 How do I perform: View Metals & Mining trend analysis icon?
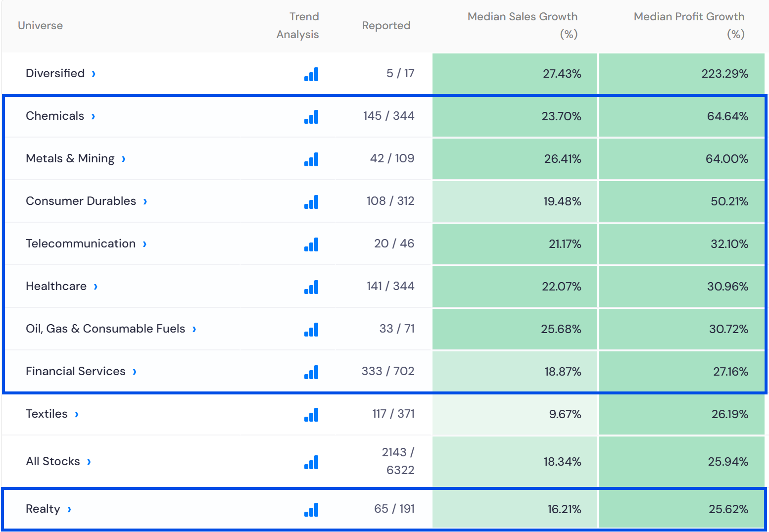tap(311, 159)
